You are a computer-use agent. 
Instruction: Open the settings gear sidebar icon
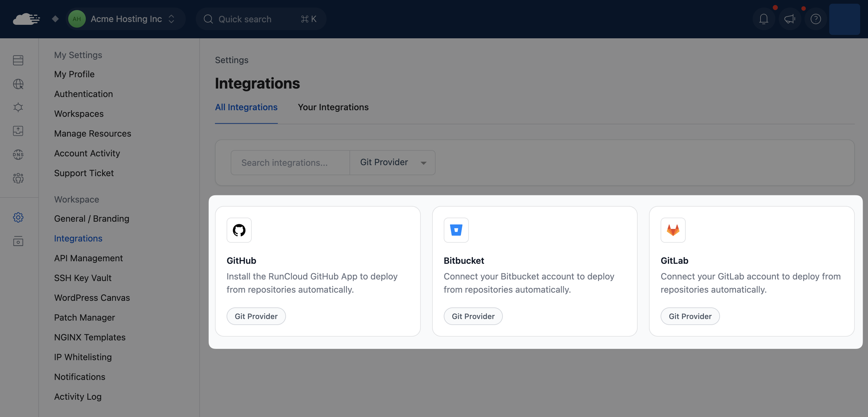(x=18, y=217)
